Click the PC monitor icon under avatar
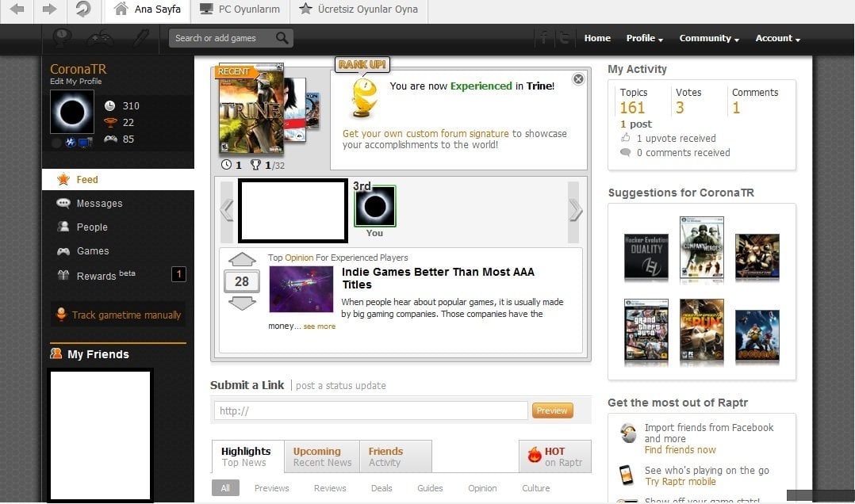This screenshot has height=504, width=855. click(85, 143)
